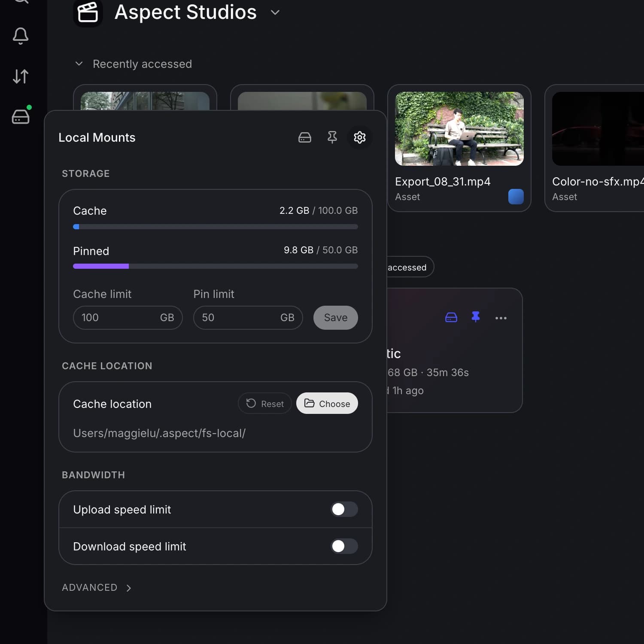644x644 pixels.
Task: Save the storage limits
Action: [x=336, y=318]
